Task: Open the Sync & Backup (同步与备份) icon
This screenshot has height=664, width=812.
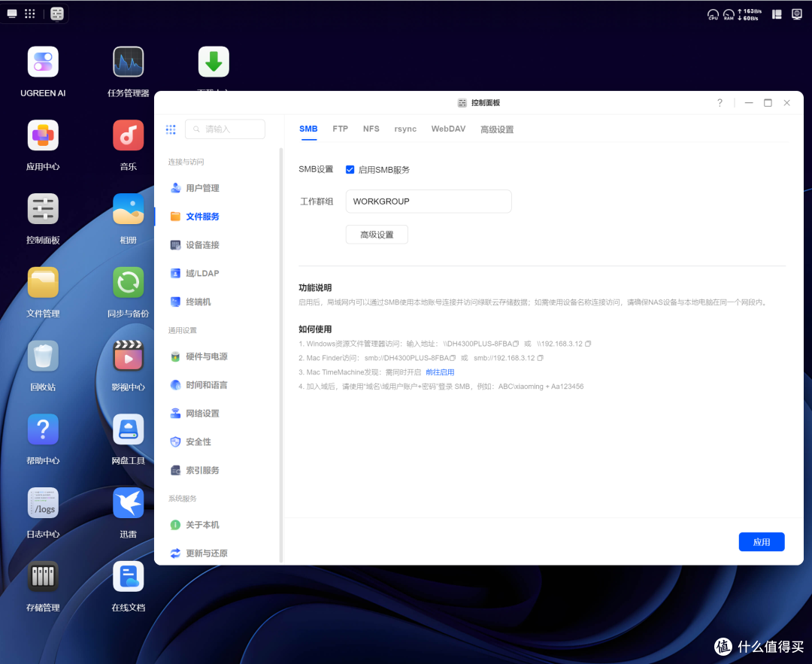Action: 129,283
